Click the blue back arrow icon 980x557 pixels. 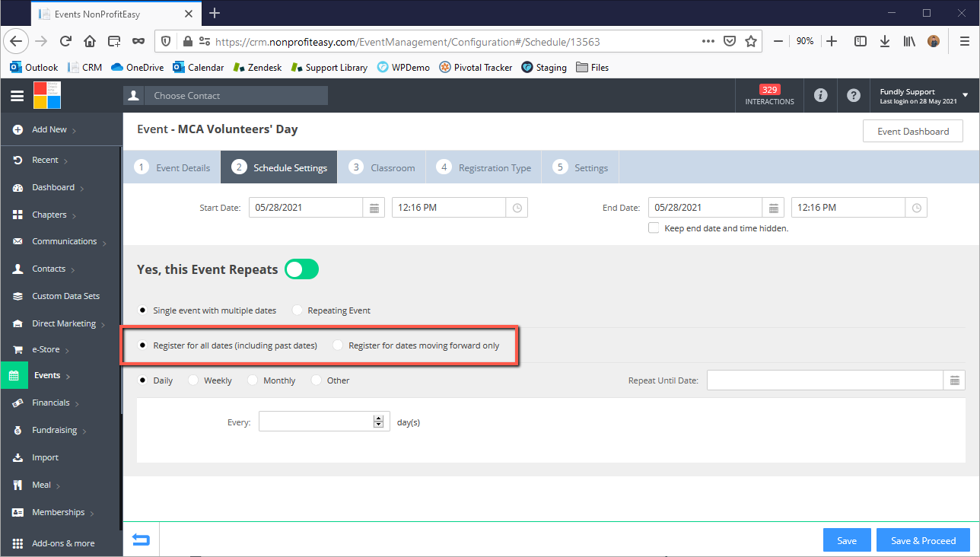pos(141,539)
